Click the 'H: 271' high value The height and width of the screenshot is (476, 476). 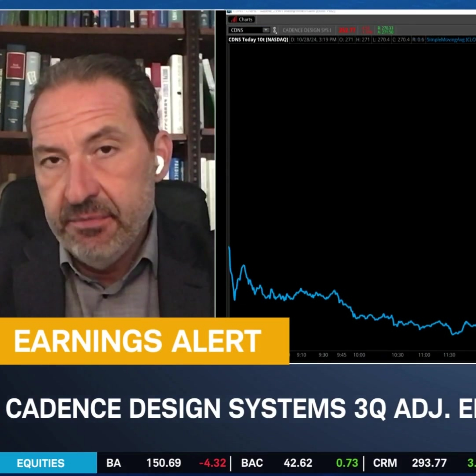[x=363, y=40]
